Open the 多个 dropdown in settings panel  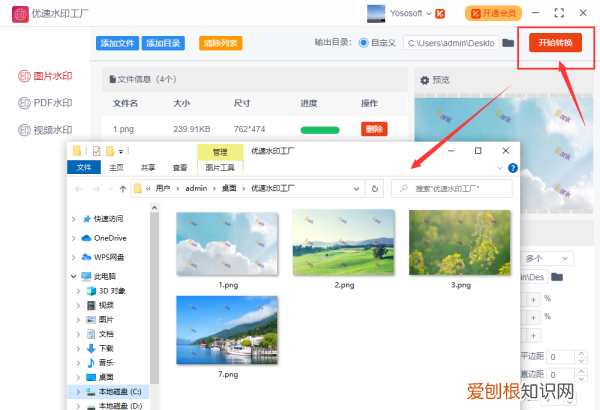(x=547, y=259)
